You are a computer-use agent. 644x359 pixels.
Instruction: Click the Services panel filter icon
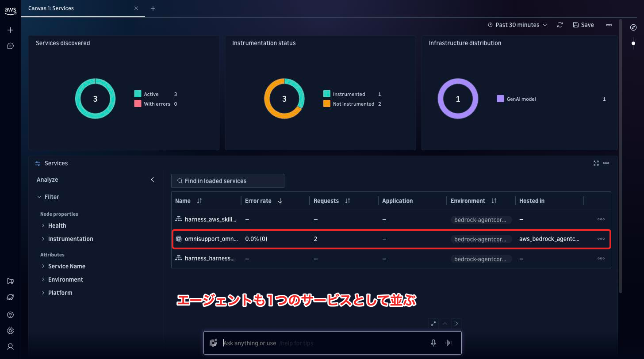(38, 163)
